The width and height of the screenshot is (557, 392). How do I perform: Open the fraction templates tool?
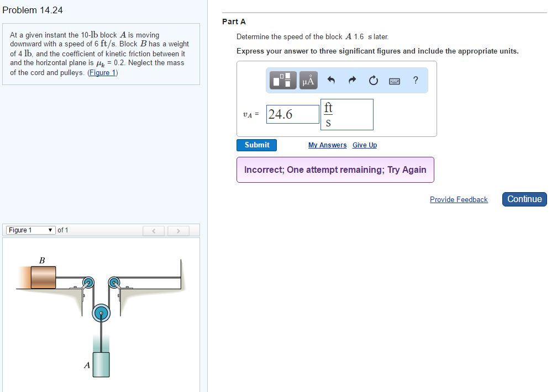[284, 81]
